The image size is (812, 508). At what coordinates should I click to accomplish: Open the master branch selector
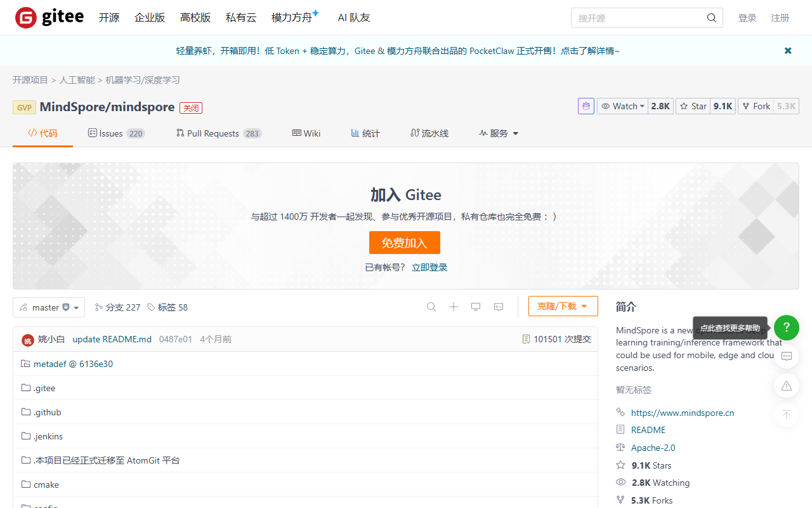(49, 307)
